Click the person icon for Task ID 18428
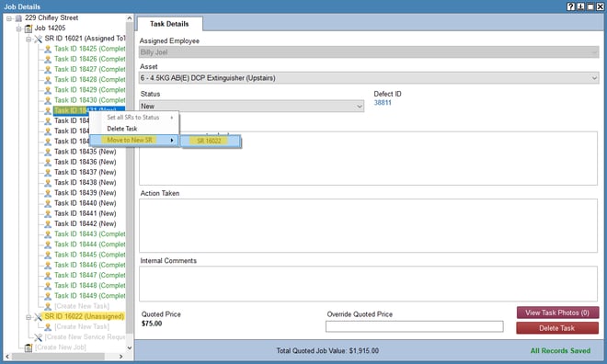The height and width of the screenshot is (364, 607). pyautogui.click(x=48, y=80)
